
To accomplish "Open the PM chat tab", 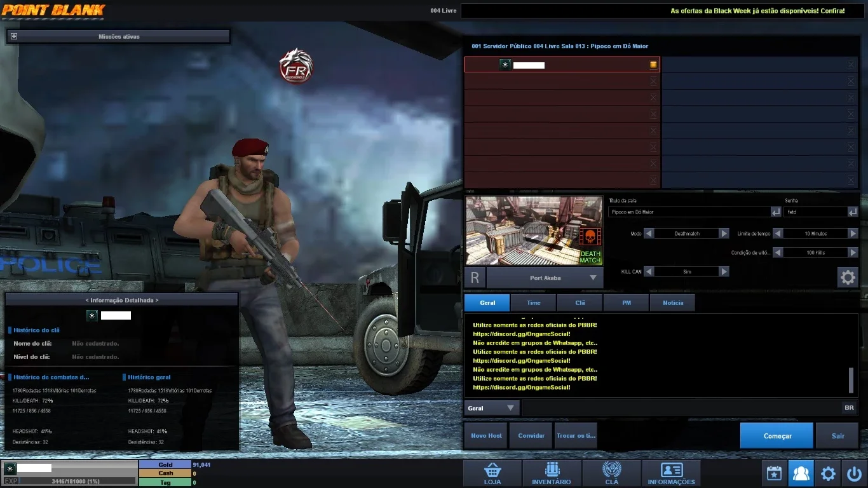I will pyautogui.click(x=627, y=302).
